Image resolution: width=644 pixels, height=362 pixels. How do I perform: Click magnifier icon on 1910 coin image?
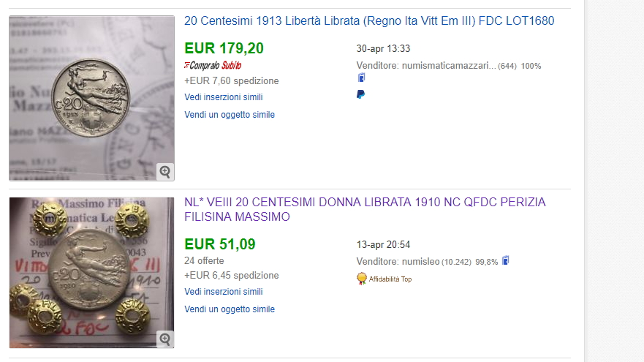(x=165, y=339)
